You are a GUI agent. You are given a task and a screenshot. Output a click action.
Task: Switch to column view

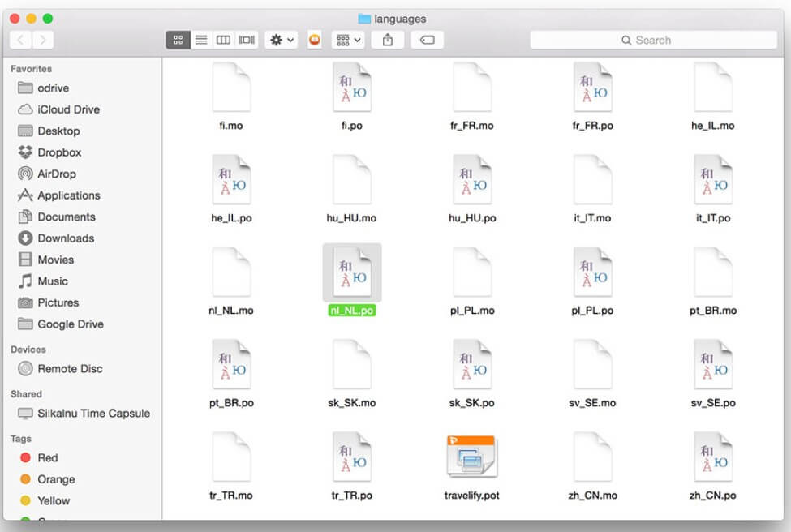pos(223,40)
